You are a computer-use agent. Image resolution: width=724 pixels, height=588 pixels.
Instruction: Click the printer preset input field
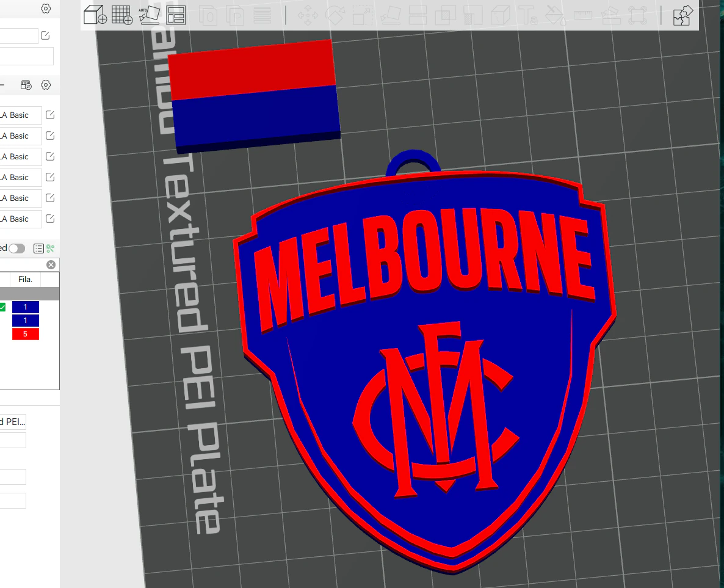19,35
